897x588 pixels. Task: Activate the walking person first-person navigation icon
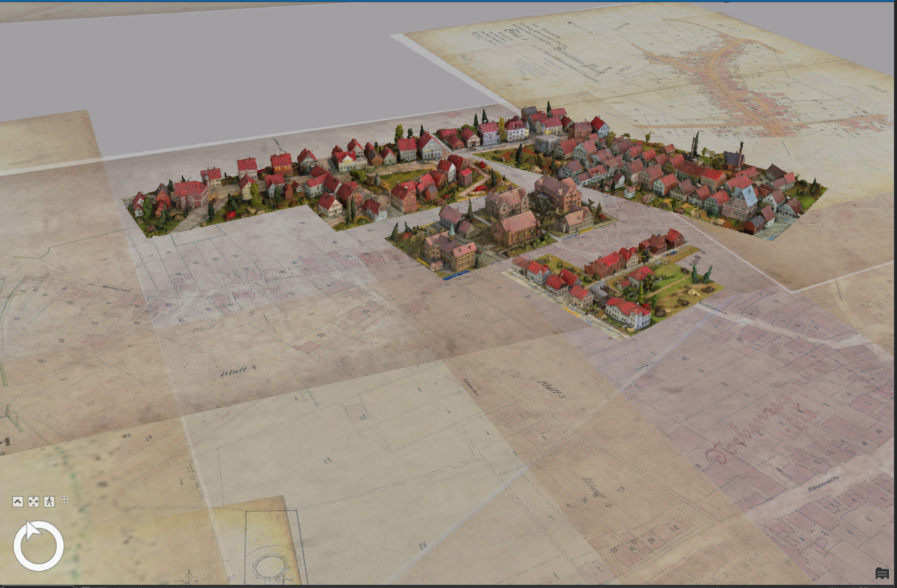49,502
